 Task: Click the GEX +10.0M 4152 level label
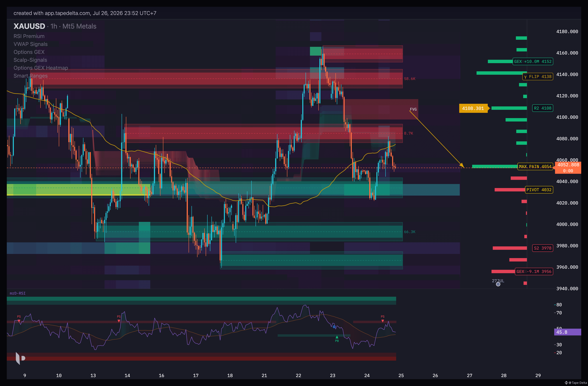533,62
